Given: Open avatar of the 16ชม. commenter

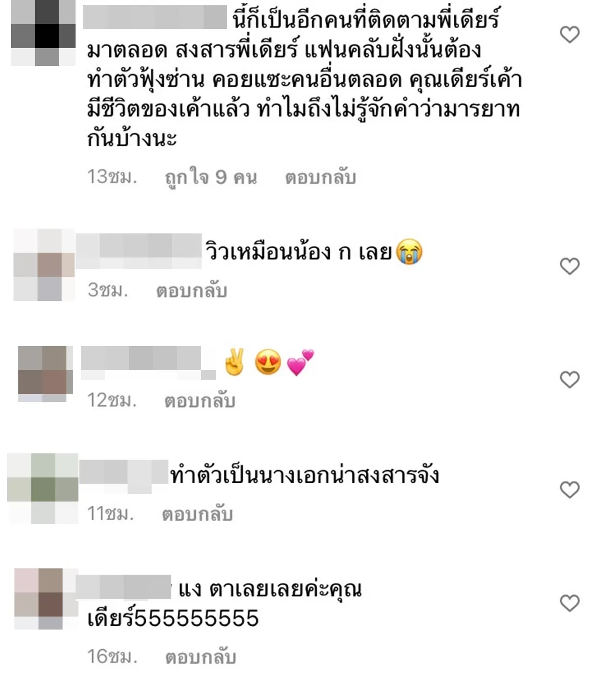Looking at the screenshot, I should (x=46, y=599).
